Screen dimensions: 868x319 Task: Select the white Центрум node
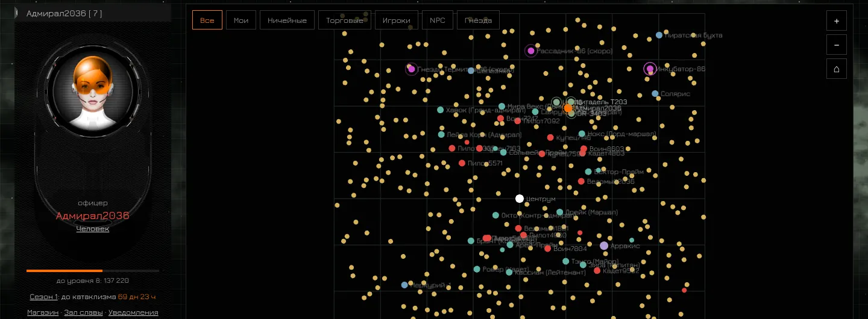click(x=520, y=199)
